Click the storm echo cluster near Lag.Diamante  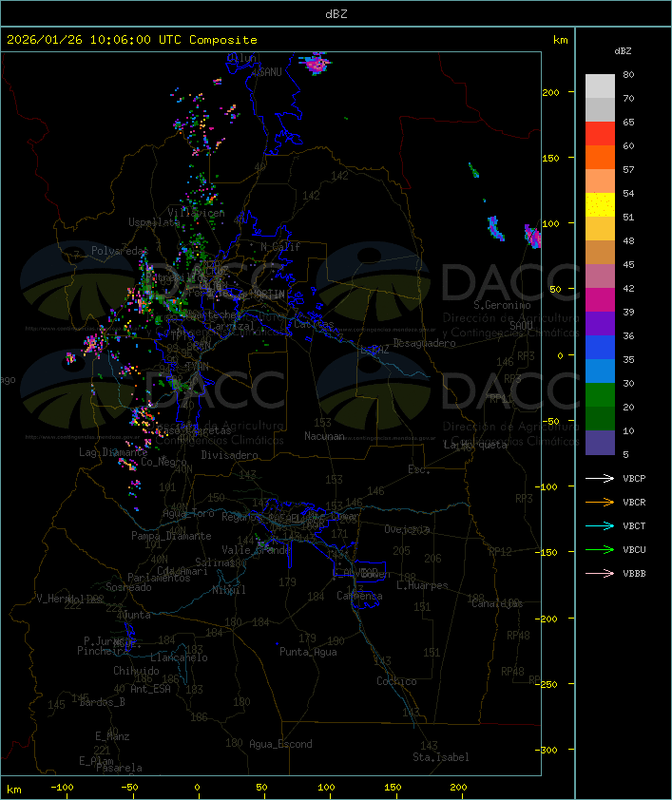coord(128,465)
